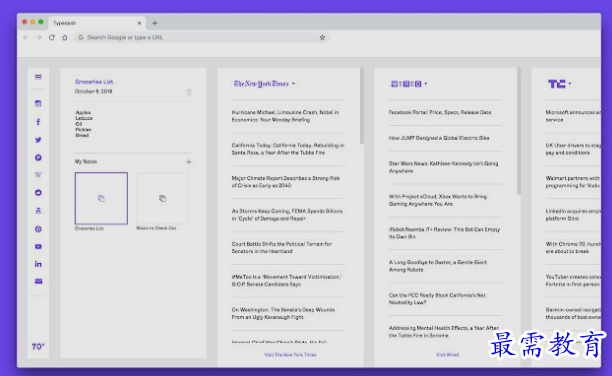The image size is (612, 376).
Task: Focus the Search Google or type a URL field
Action: (x=201, y=37)
